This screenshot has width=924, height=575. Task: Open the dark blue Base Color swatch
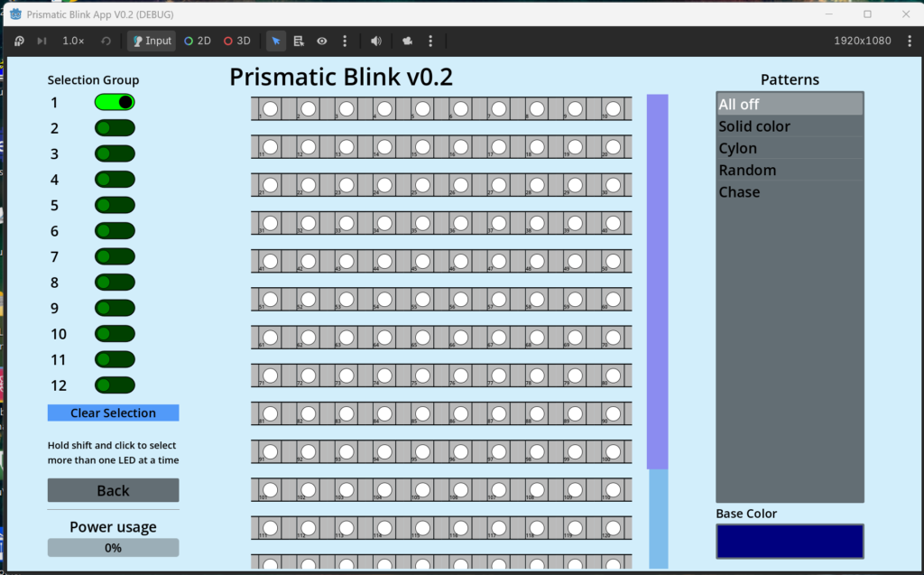point(790,542)
